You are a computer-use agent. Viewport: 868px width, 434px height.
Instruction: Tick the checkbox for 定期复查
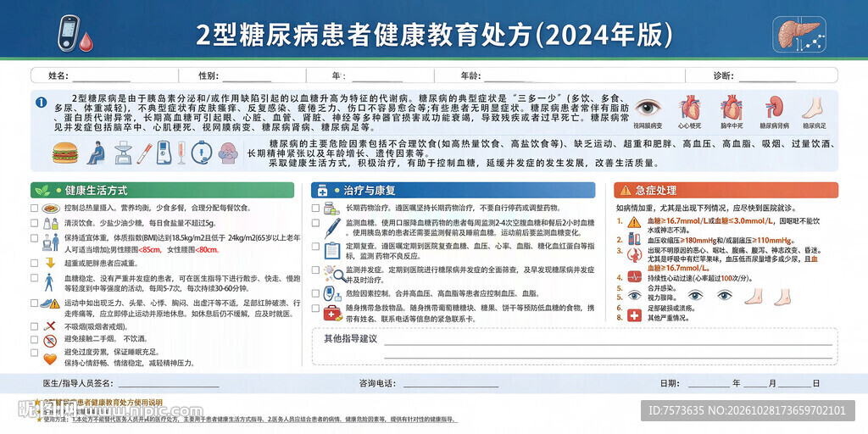pos(315,245)
